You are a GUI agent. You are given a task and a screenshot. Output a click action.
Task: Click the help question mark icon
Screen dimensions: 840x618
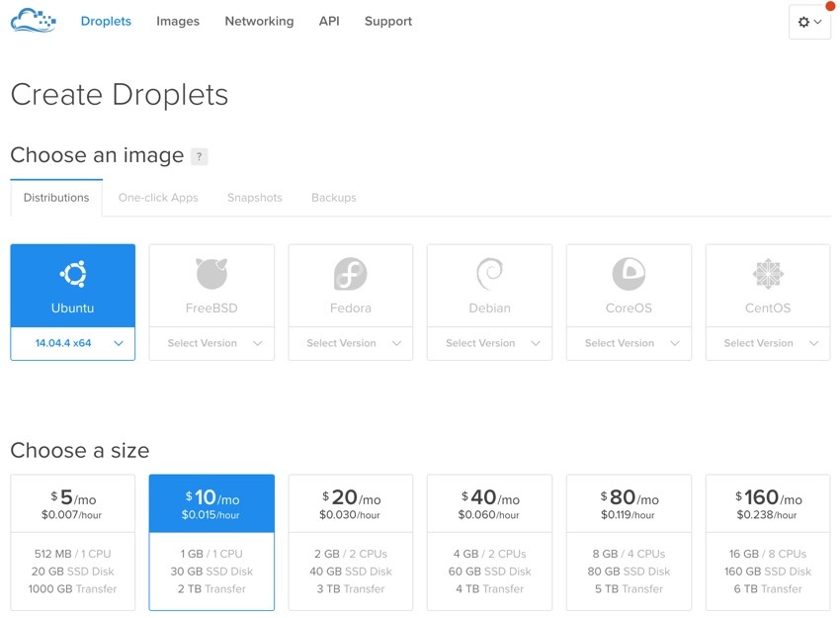click(x=200, y=156)
